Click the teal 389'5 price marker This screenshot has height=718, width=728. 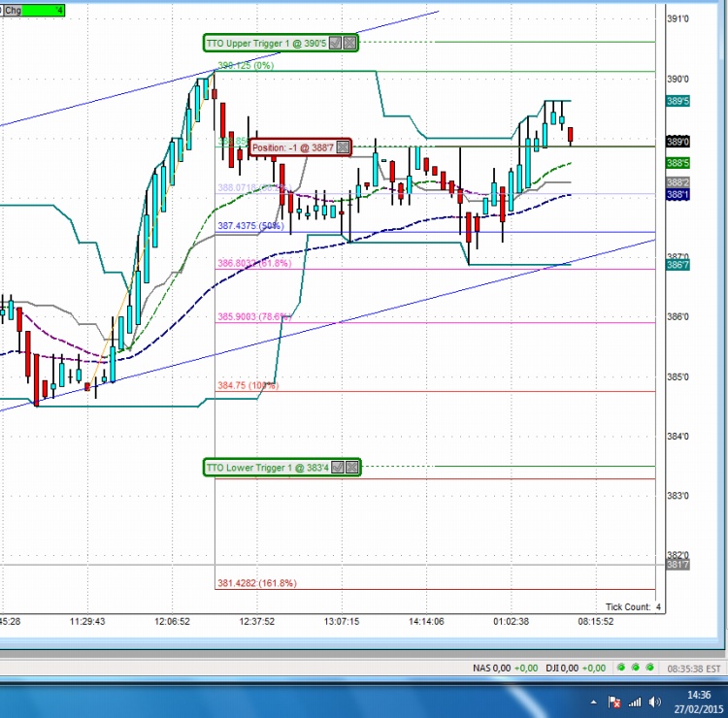coord(678,101)
